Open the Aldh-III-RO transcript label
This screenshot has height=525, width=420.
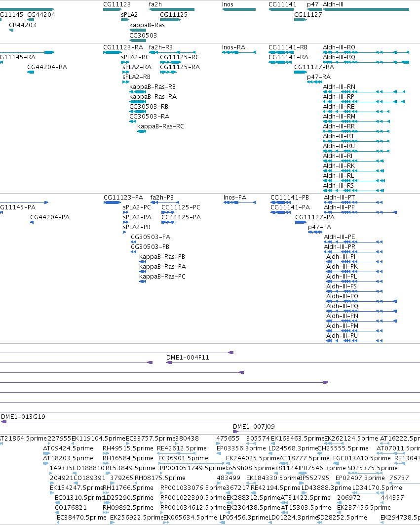pos(339,47)
